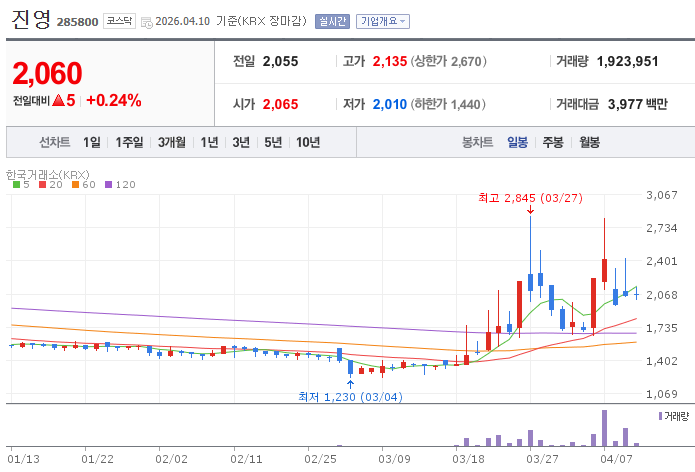The height and width of the screenshot is (472, 695).
Task: Click the 거래량 value 1,923,951
Action: click(x=628, y=62)
